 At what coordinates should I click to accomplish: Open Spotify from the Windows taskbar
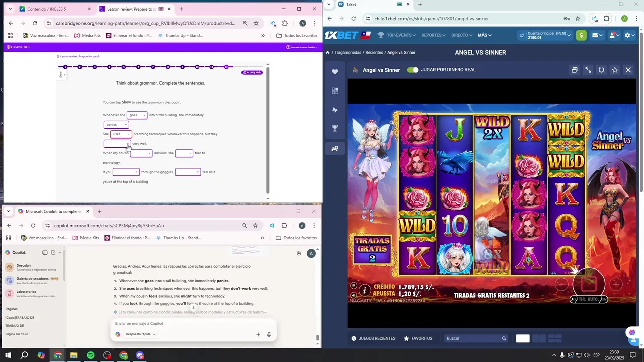[91, 355]
